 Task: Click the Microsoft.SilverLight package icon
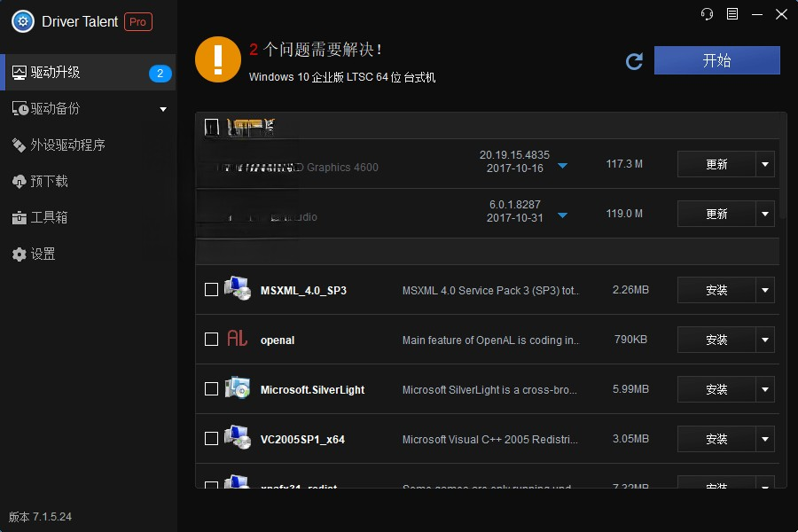[237, 388]
